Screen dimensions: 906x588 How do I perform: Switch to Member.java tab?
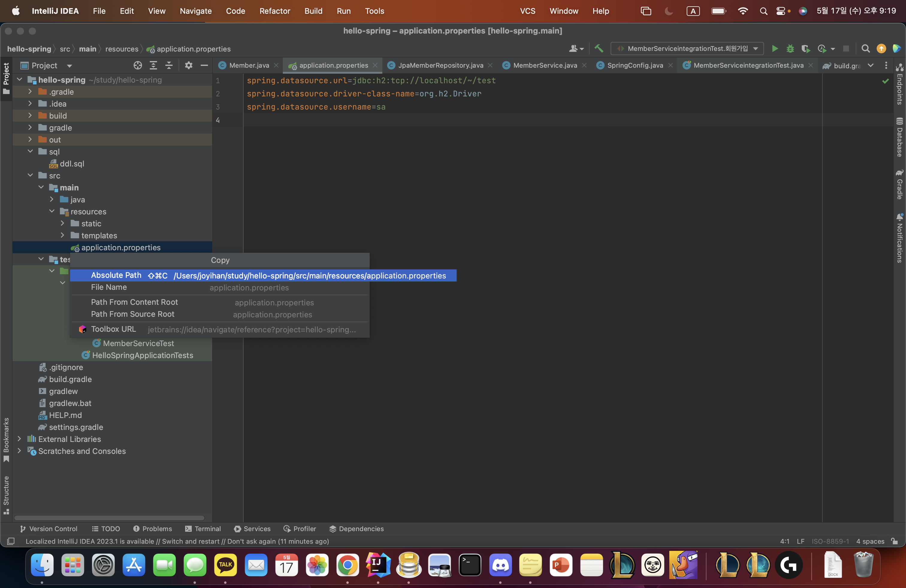[249, 66]
